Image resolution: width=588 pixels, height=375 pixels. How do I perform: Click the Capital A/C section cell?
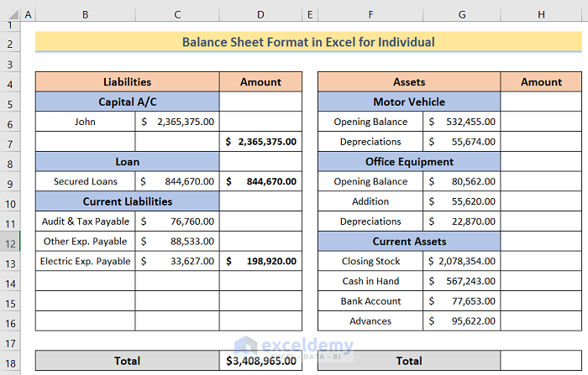(127, 102)
